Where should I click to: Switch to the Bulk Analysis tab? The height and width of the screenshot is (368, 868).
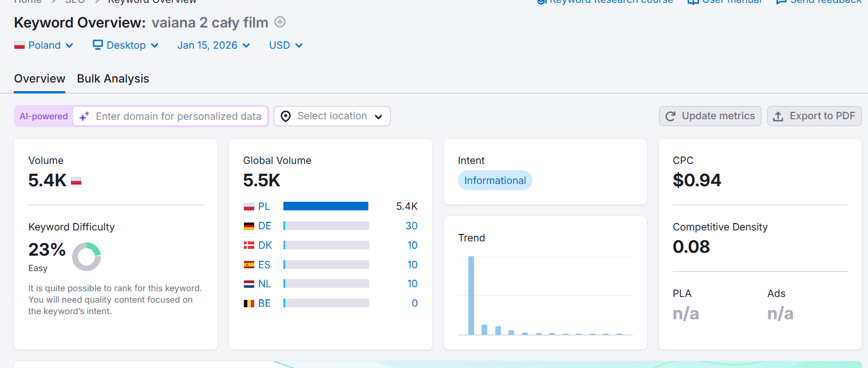[113, 79]
